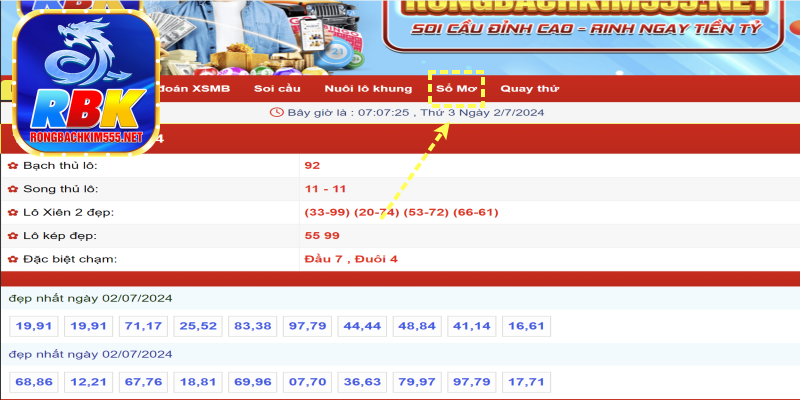Open the Quay thử menu item
The height and width of the screenshot is (400, 800).
pos(530,89)
